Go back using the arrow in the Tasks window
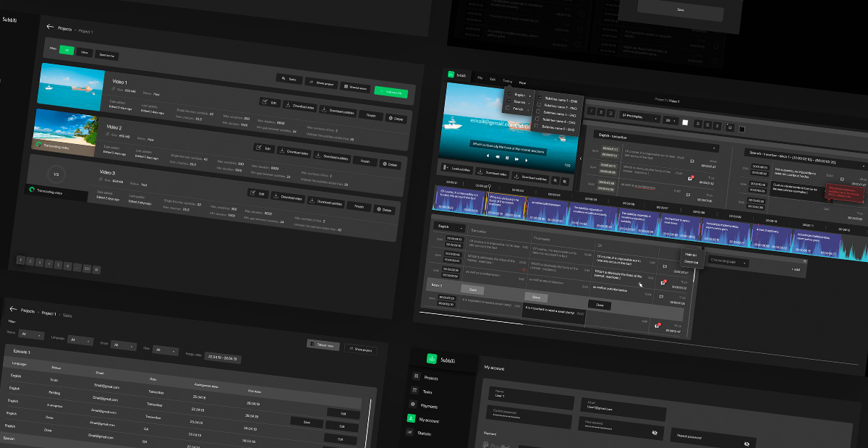This screenshot has width=868, height=448. coord(12,308)
